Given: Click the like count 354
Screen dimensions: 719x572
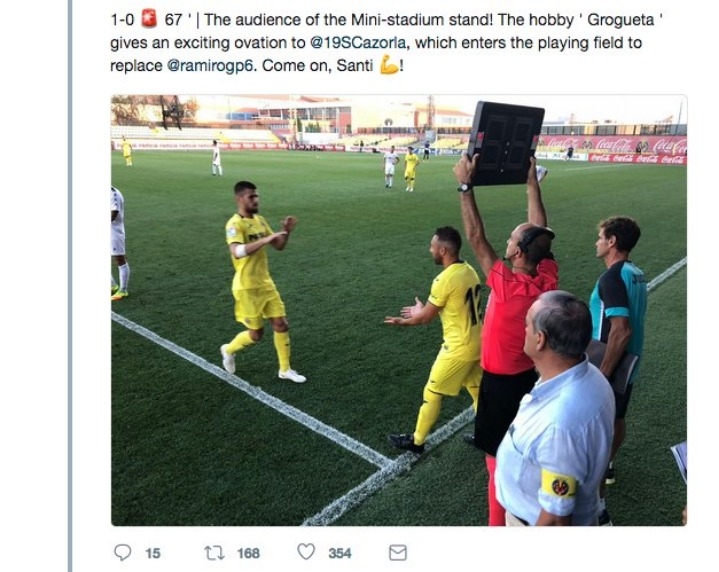Looking at the screenshot, I should coord(340,553).
